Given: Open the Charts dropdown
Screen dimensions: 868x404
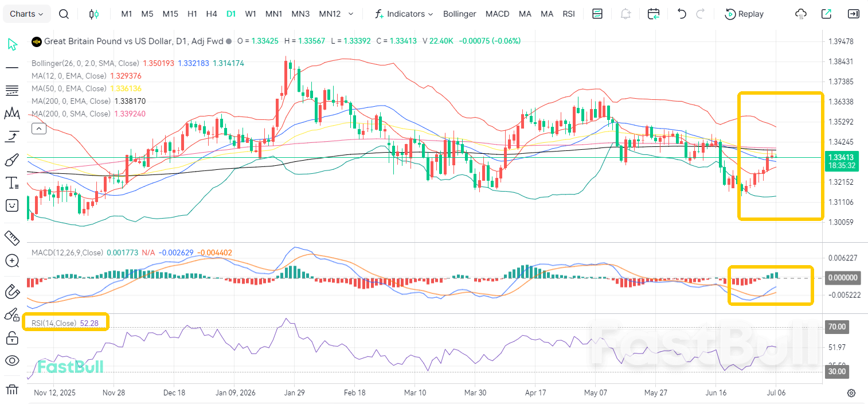Looking at the screenshot, I should [x=28, y=14].
